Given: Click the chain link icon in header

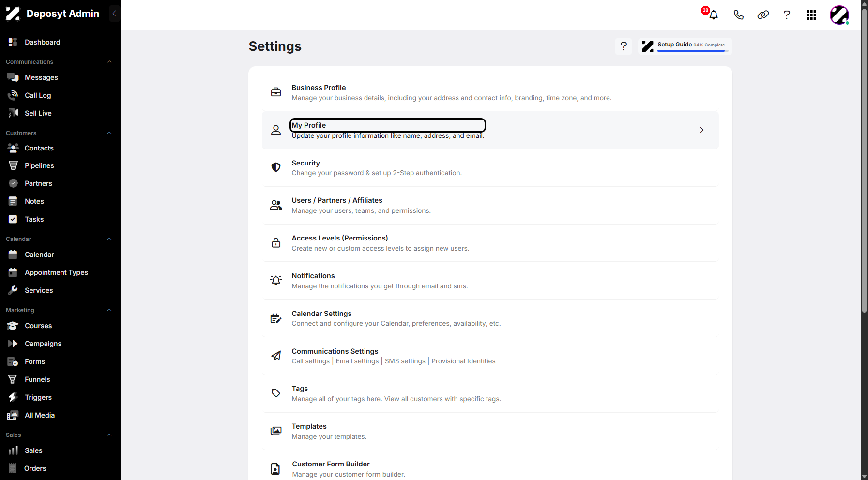Looking at the screenshot, I should [763, 15].
